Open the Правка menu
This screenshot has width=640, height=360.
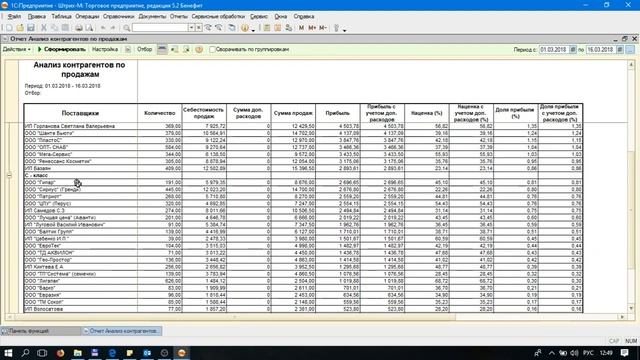37,16
